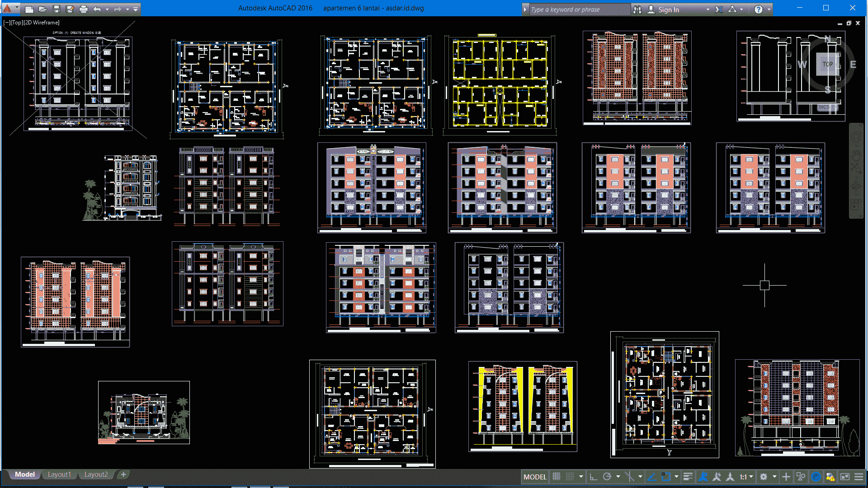Click the keyword search input field
Viewport: 868px width, 488px height.
pos(579,9)
